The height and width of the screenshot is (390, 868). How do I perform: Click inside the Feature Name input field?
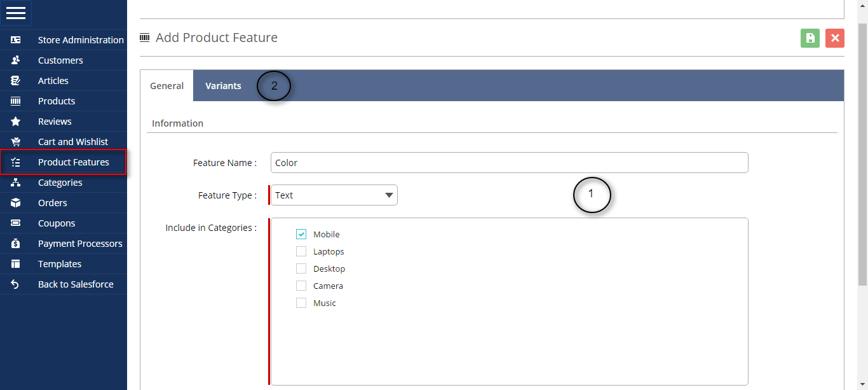coord(508,162)
